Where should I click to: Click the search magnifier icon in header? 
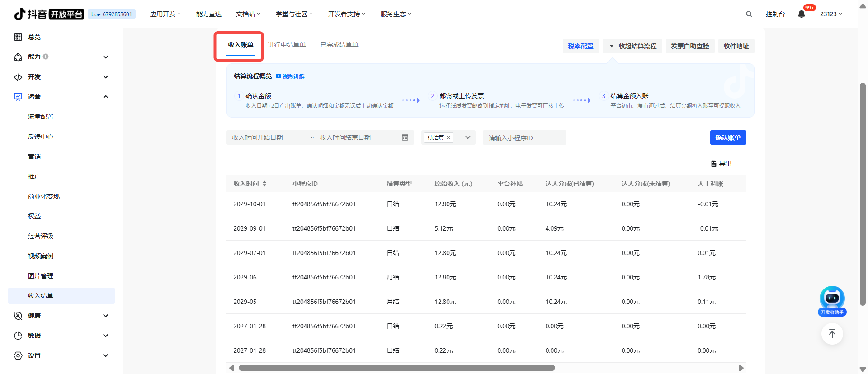(x=749, y=14)
